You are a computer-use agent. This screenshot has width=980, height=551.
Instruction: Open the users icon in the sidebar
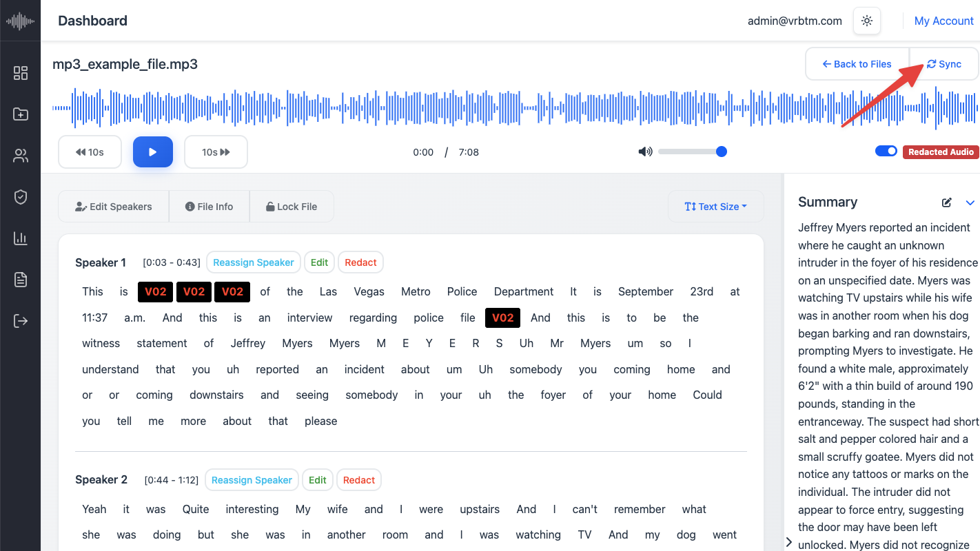[21, 156]
